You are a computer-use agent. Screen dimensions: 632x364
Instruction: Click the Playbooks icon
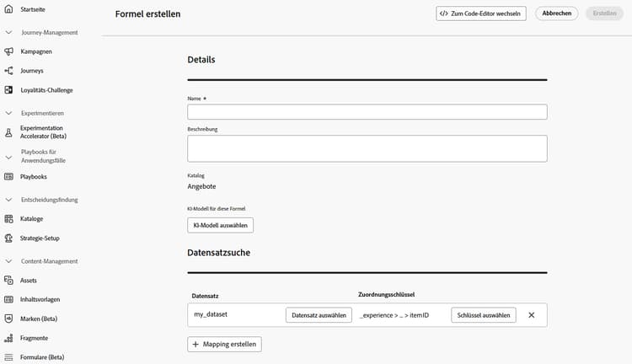pos(8,177)
